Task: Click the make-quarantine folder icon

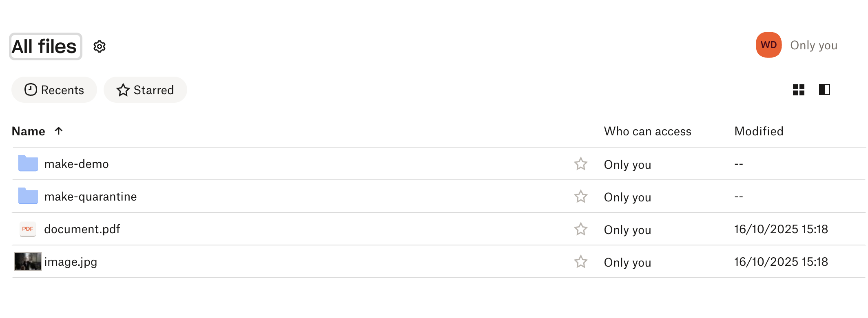Action: pyautogui.click(x=27, y=196)
